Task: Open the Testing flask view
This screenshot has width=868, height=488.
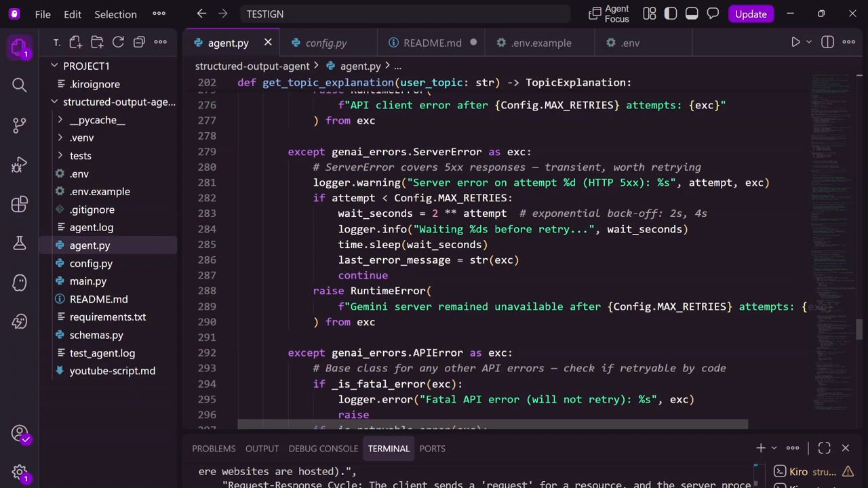Action: coord(19,243)
